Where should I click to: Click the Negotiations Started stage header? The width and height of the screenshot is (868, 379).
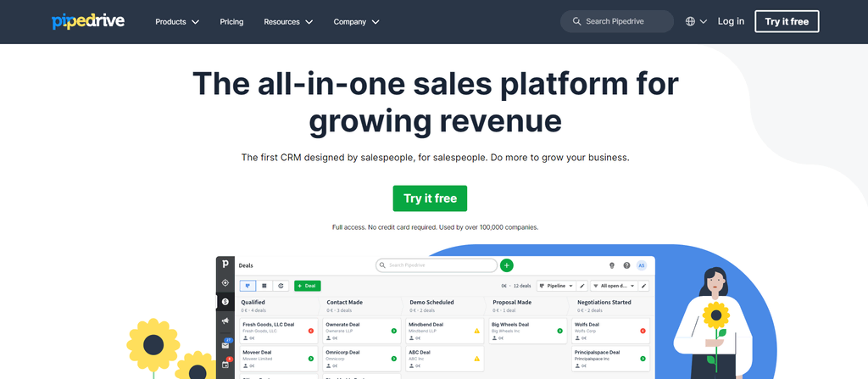(x=604, y=303)
